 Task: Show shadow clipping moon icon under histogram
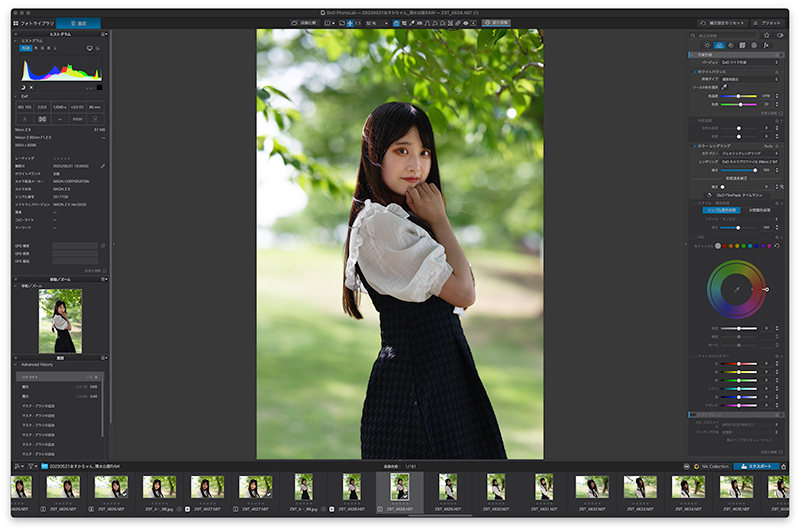coord(23,87)
